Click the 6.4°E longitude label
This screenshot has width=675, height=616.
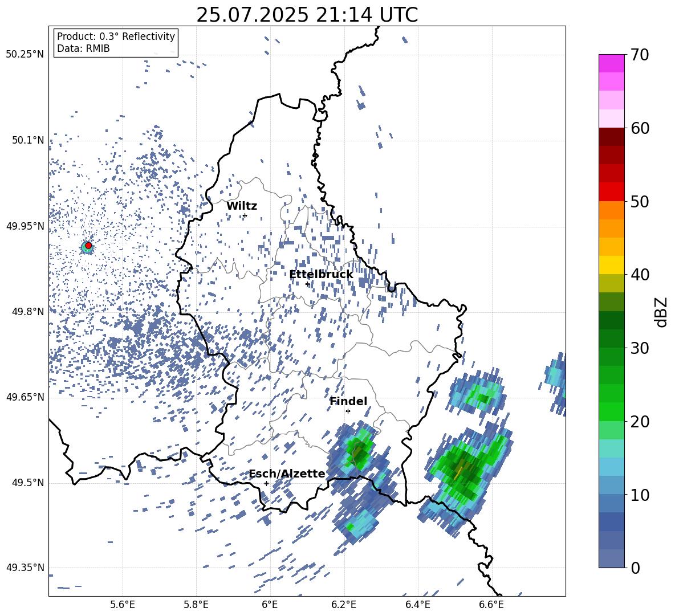(x=417, y=605)
